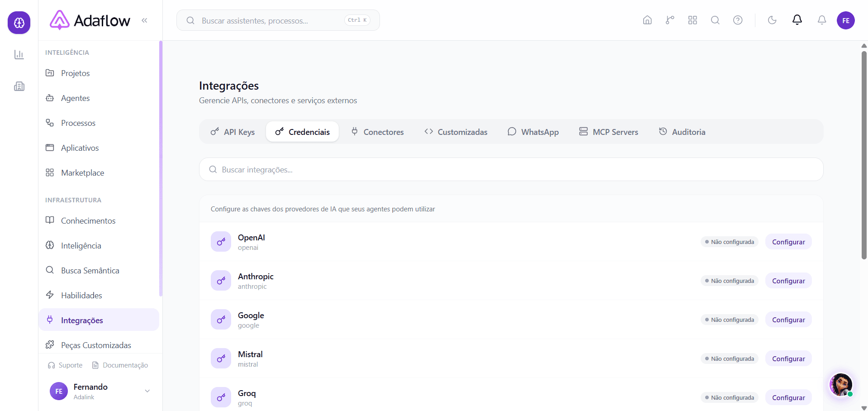Open the FE user avatar in header
868x411 pixels.
click(845, 20)
